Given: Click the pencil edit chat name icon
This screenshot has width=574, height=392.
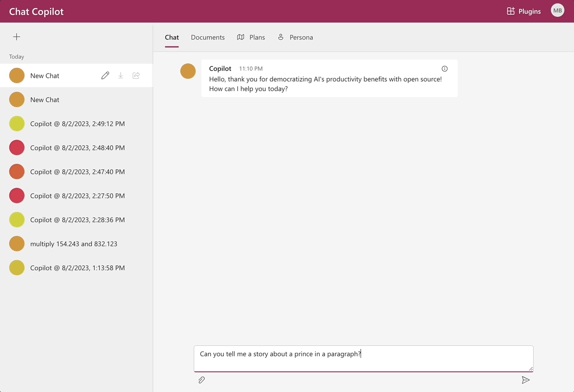Looking at the screenshot, I should (x=105, y=75).
